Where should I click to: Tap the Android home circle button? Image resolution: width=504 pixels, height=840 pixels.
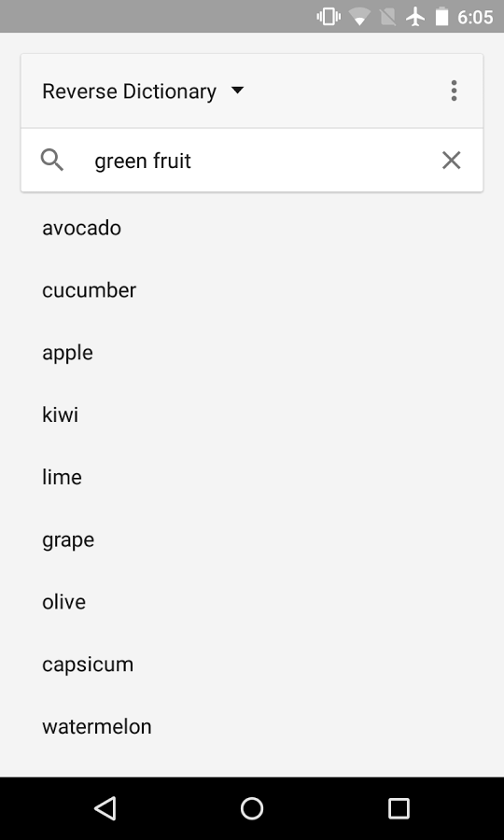pos(252,808)
